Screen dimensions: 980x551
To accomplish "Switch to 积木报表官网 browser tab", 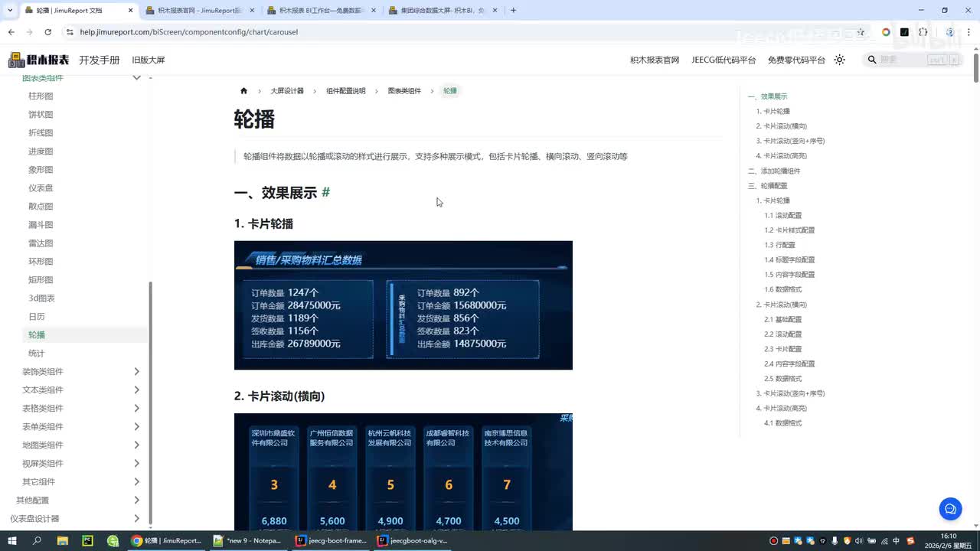I will tap(200, 11).
